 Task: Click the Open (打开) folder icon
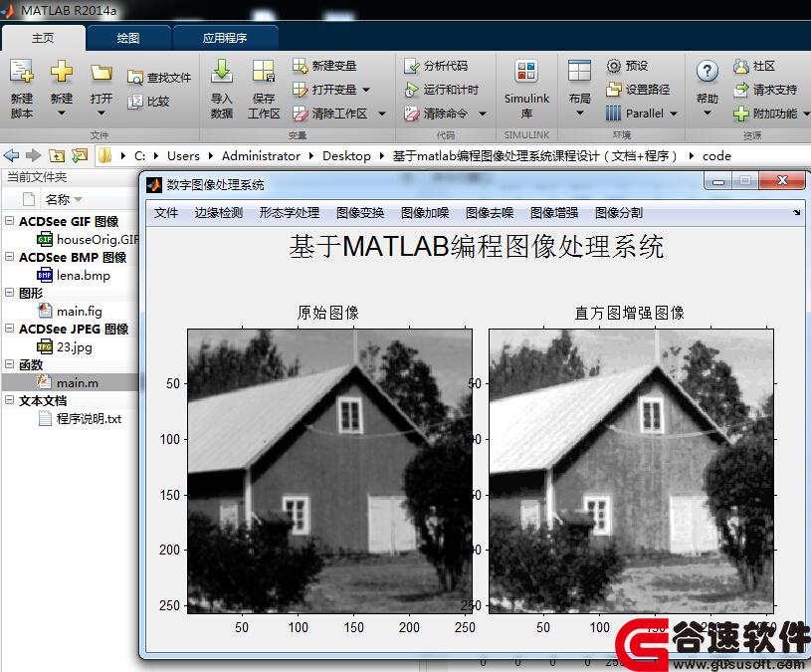101,73
